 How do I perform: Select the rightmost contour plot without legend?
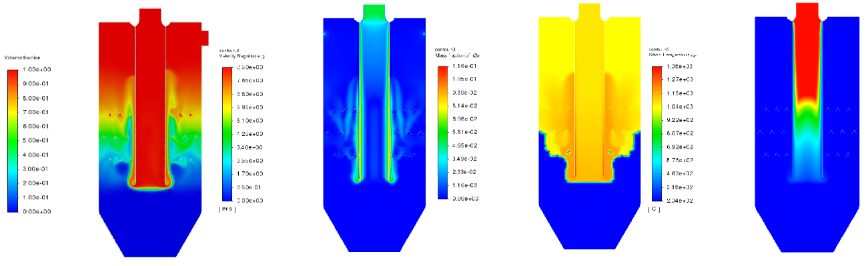(807, 127)
